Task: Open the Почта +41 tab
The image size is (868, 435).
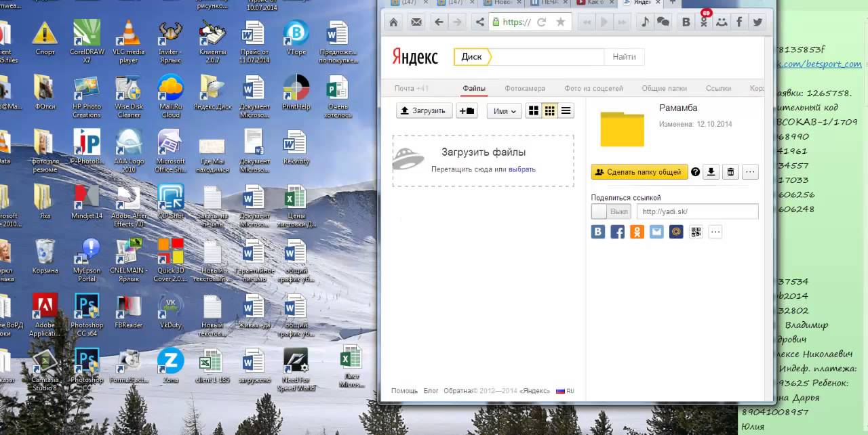Action: (412, 88)
